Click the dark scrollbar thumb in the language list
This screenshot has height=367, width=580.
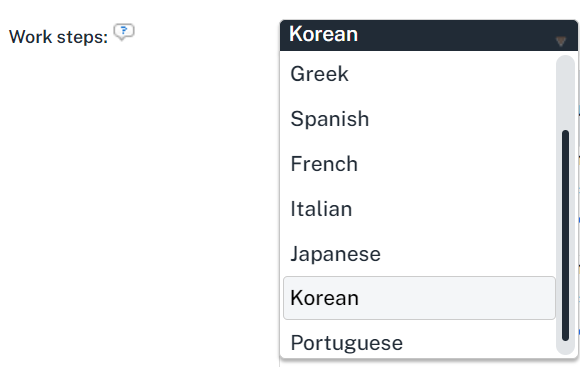565,235
